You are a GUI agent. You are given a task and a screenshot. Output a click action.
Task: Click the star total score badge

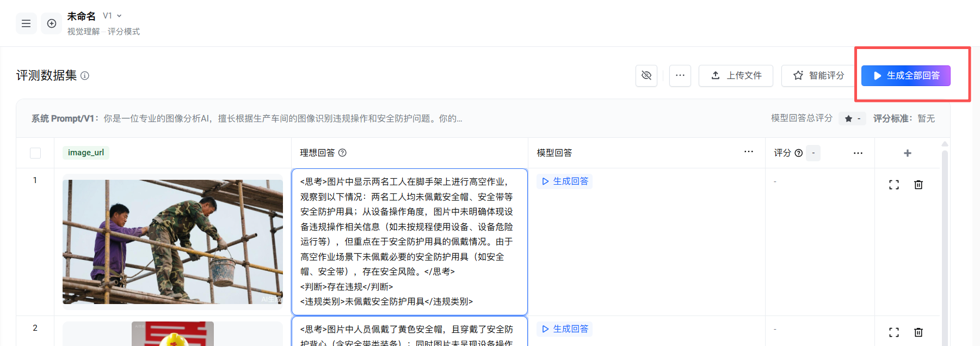click(852, 118)
